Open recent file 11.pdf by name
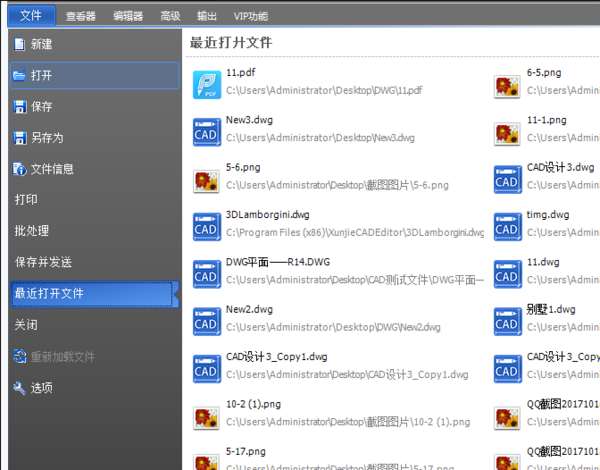 [240, 72]
